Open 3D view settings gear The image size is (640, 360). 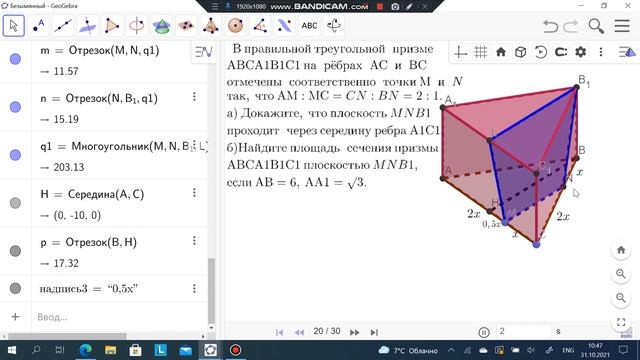coord(581,52)
